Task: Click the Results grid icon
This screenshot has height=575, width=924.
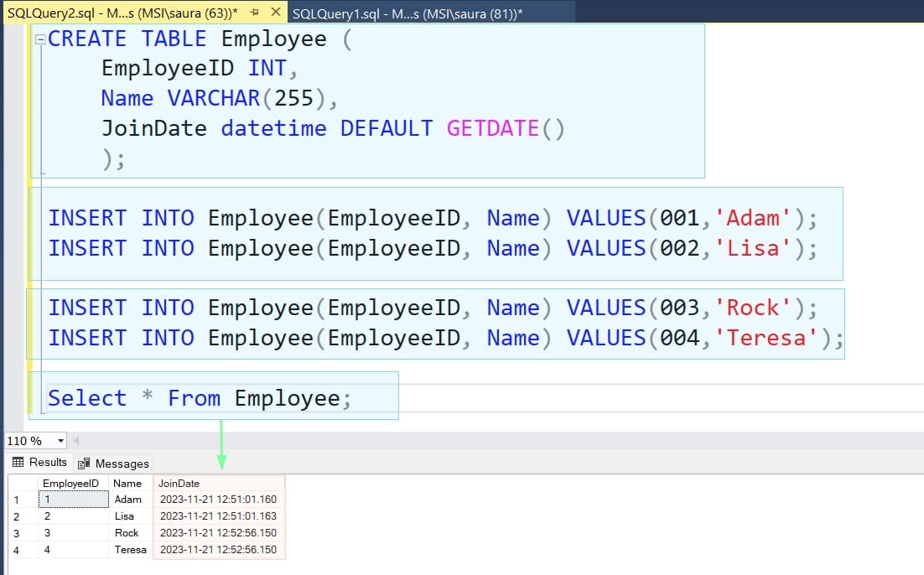Action: point(19,462)
